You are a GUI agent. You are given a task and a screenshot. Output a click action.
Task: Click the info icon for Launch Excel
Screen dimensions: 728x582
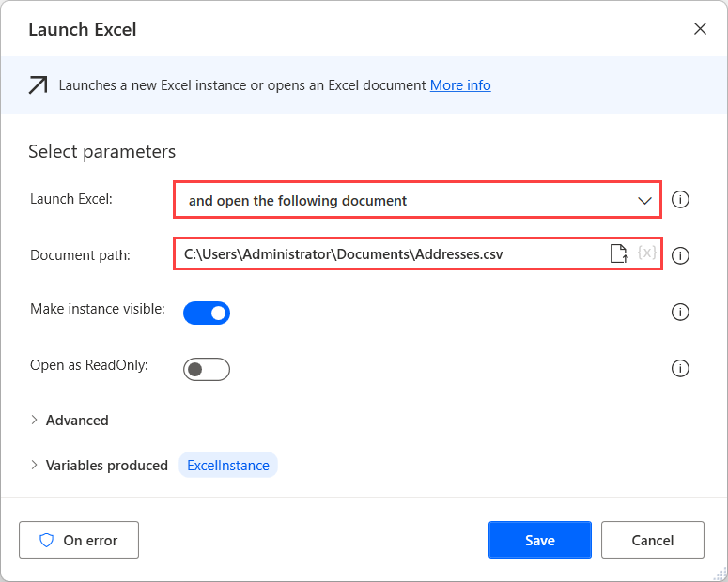[x=680, y=200]
